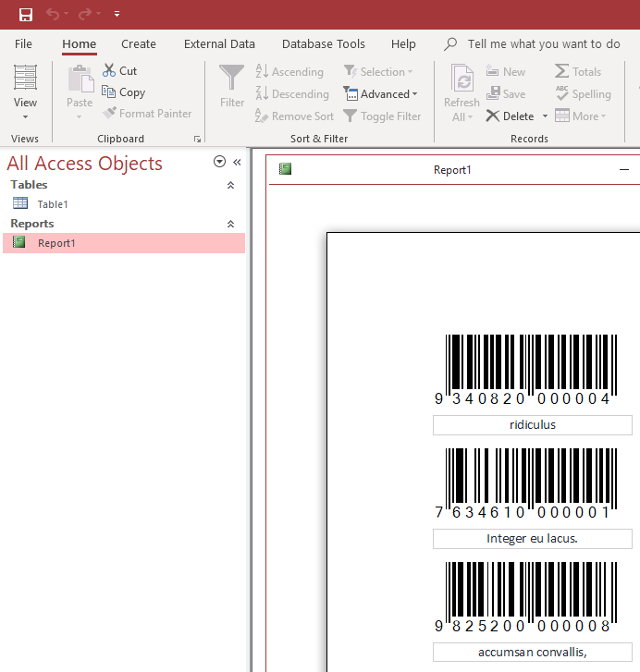640x672 pixels.
Task: Click the Undo arrow icon
Action: (53, 14)
